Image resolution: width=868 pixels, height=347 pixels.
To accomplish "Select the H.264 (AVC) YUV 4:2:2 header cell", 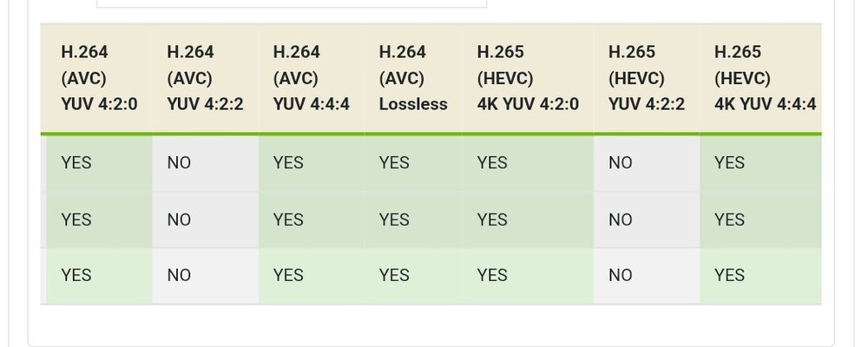I will point(206,78).
